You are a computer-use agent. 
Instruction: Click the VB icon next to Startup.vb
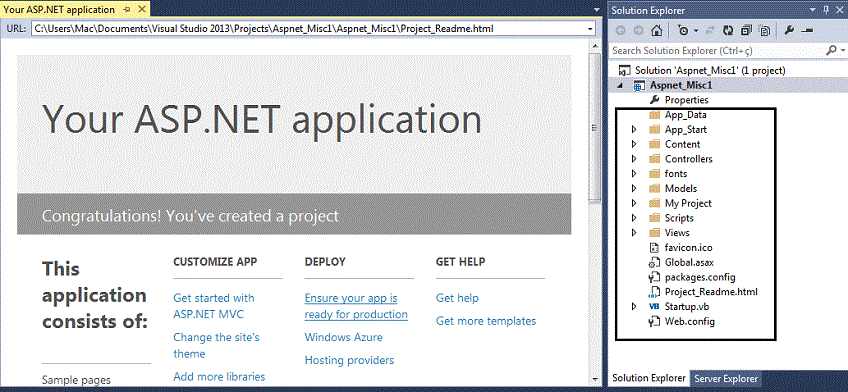(x=654, y=307)
